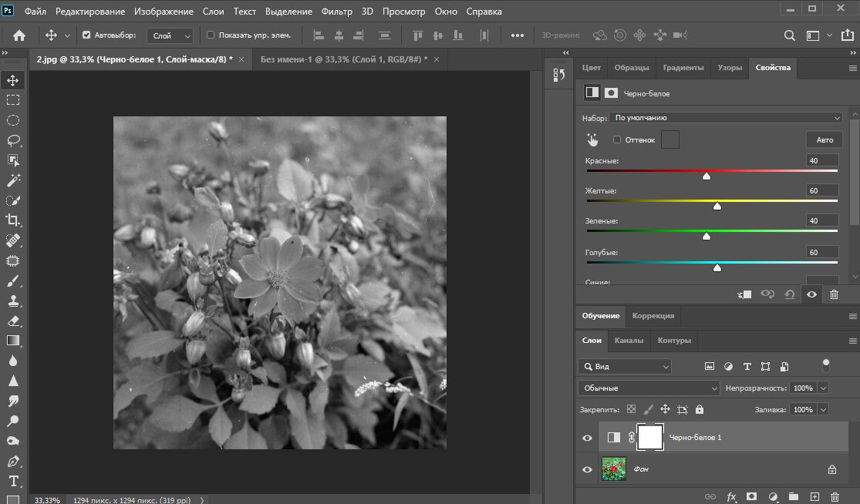Enable Показать упр. элем. checkbox
Screen dimensions: 860x504
point(210,35)
